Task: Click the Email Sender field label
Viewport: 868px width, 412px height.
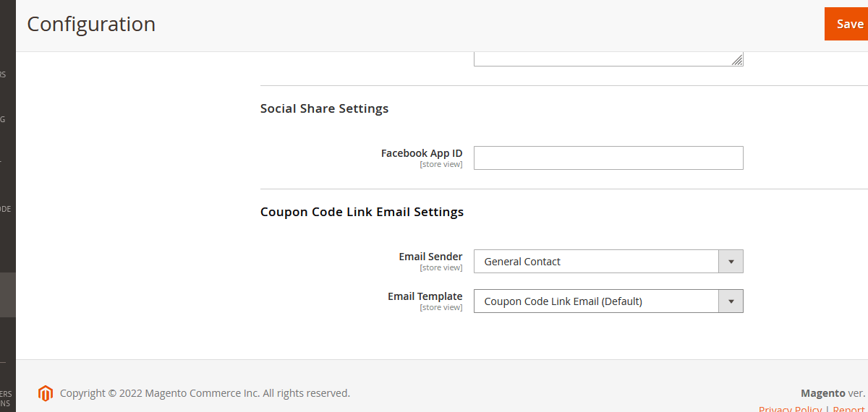Action: tap(430, 257)
